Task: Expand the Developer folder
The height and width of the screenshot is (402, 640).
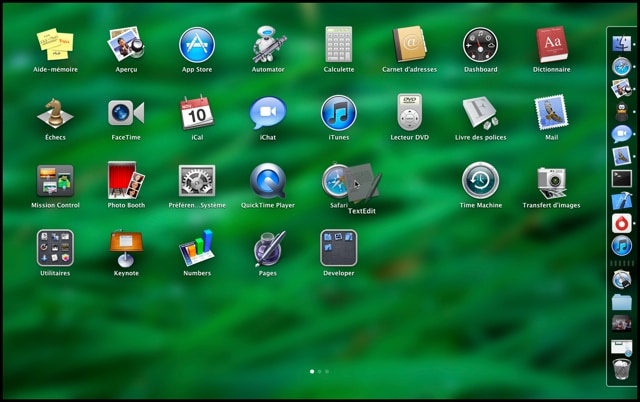Action: (x=338, y=248)
